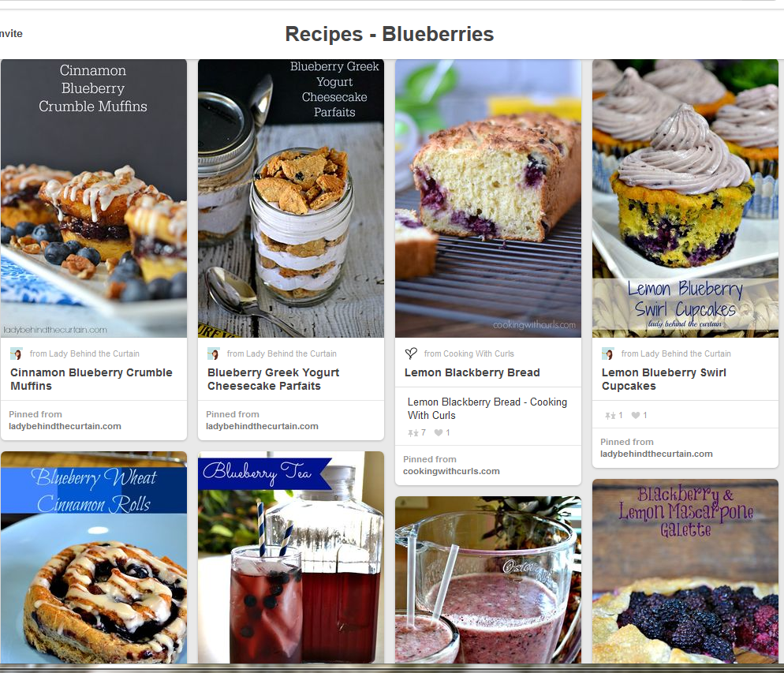Click Lady Behind the Curtain avatar on muffins pin
The image size is (784, 673).
(x=17, y=354)
